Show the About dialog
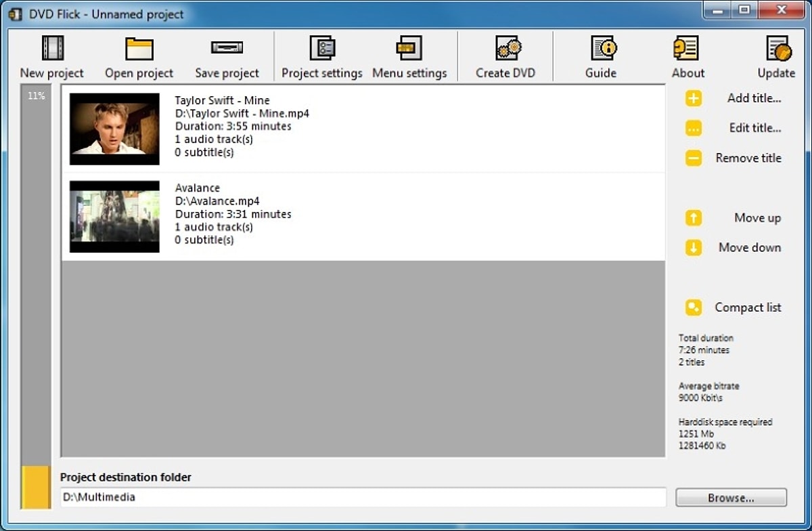 click(x=687, y=49)
